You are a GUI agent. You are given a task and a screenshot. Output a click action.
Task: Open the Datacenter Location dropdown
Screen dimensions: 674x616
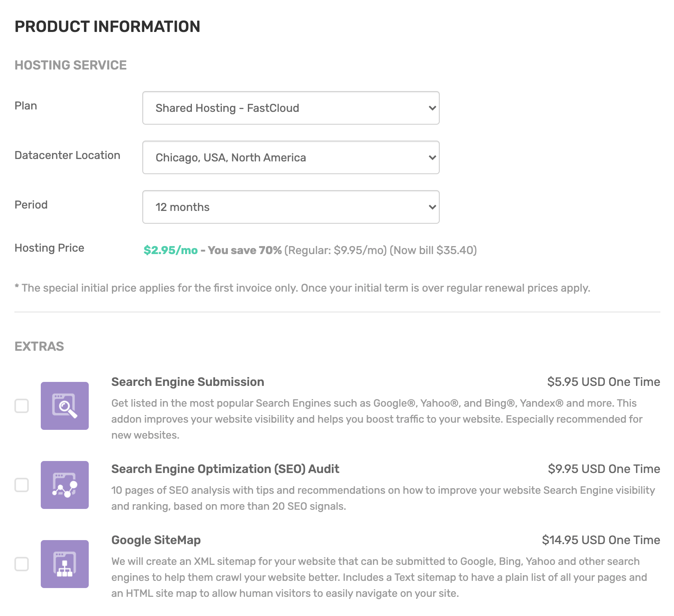[x=291, y=157]
